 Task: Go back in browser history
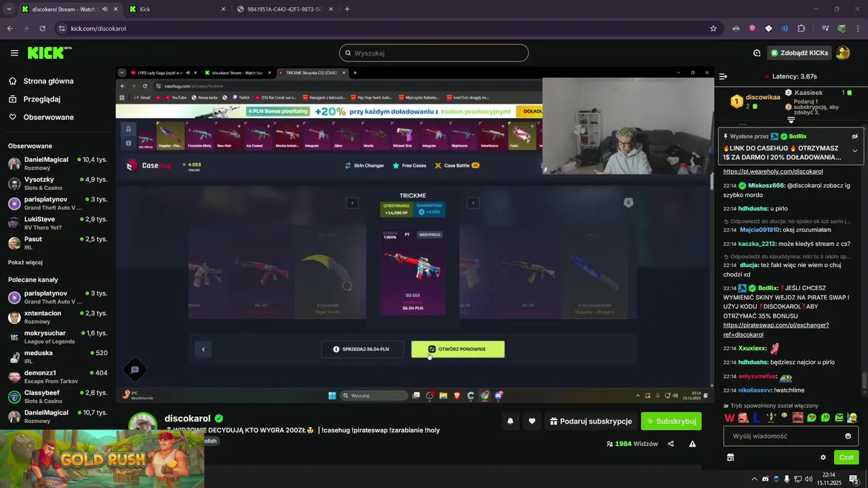9,28
